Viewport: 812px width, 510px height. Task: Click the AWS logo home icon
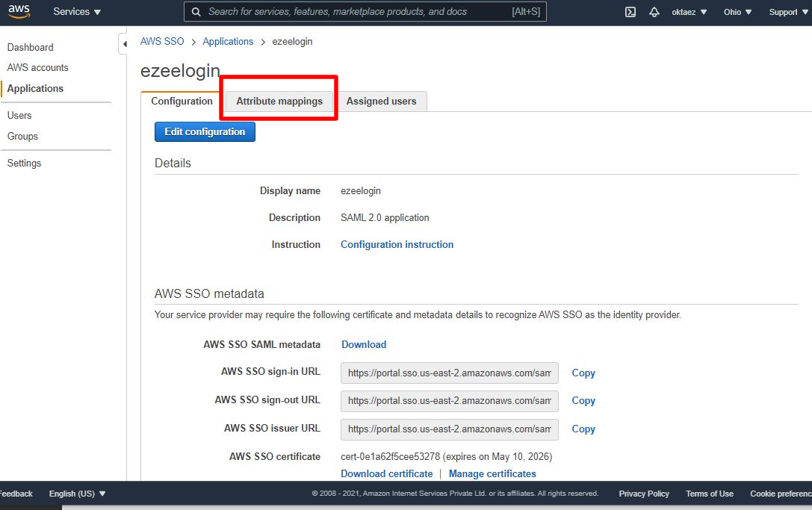click(19, 11)
